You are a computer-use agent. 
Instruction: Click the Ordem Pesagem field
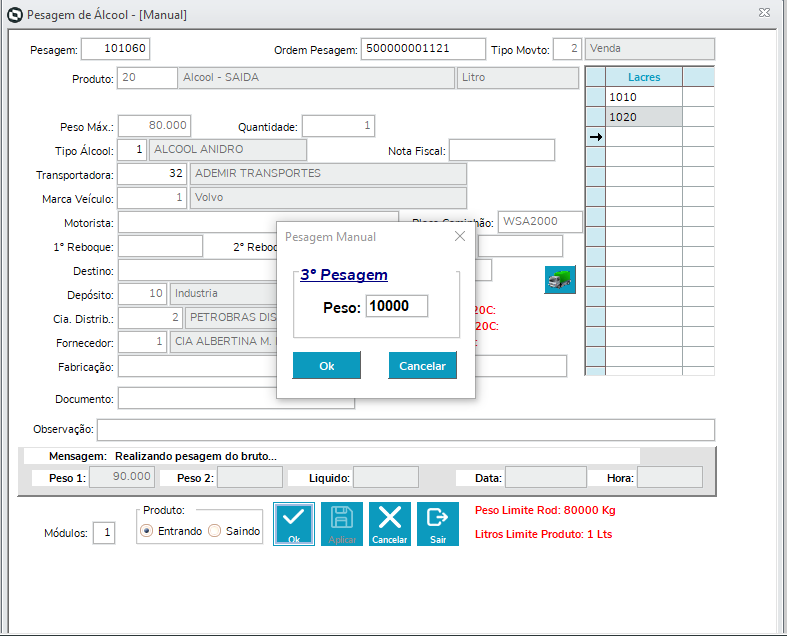click(423, 49)
